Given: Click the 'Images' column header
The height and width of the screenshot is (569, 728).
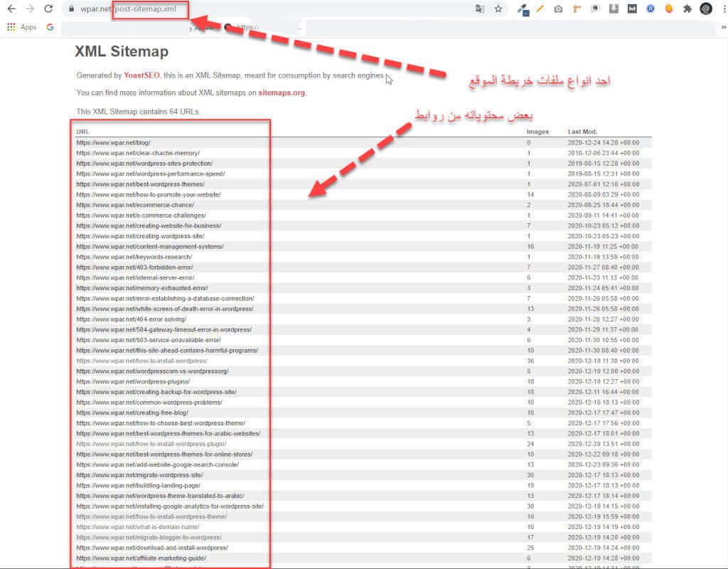Looking at the screenshot, I should pyautogui.click(x=537, y=132).
